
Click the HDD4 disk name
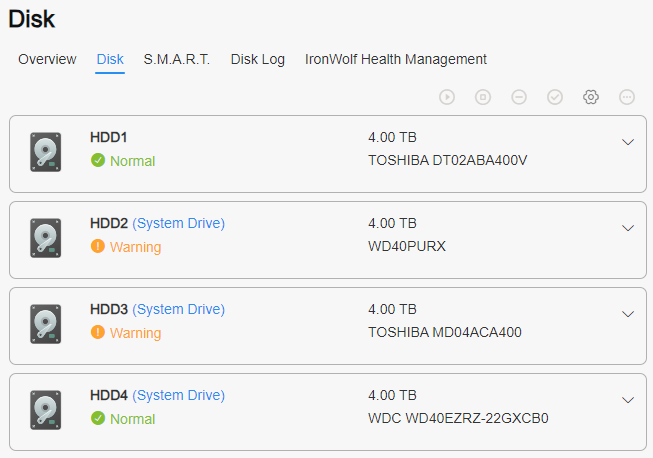pyautogui.click(x=109, y=396)
